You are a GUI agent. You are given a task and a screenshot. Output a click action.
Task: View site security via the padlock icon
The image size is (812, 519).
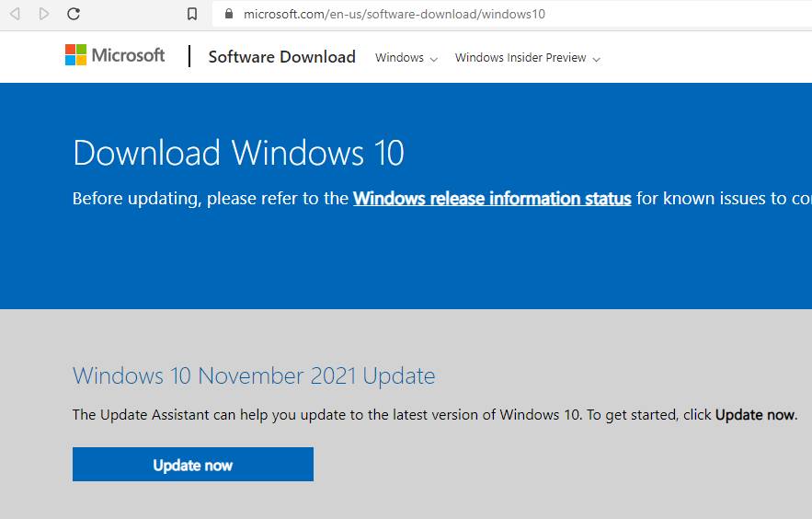(229, 14)
